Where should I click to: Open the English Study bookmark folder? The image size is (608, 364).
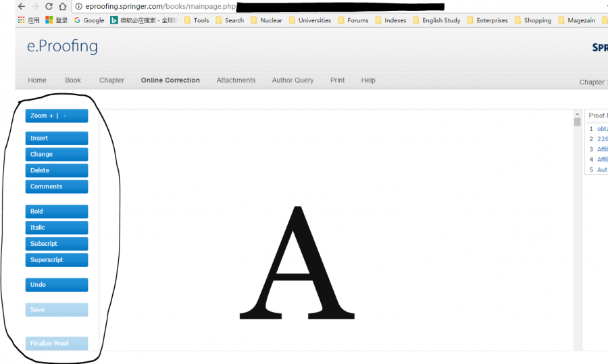click(x=436, y=20)
